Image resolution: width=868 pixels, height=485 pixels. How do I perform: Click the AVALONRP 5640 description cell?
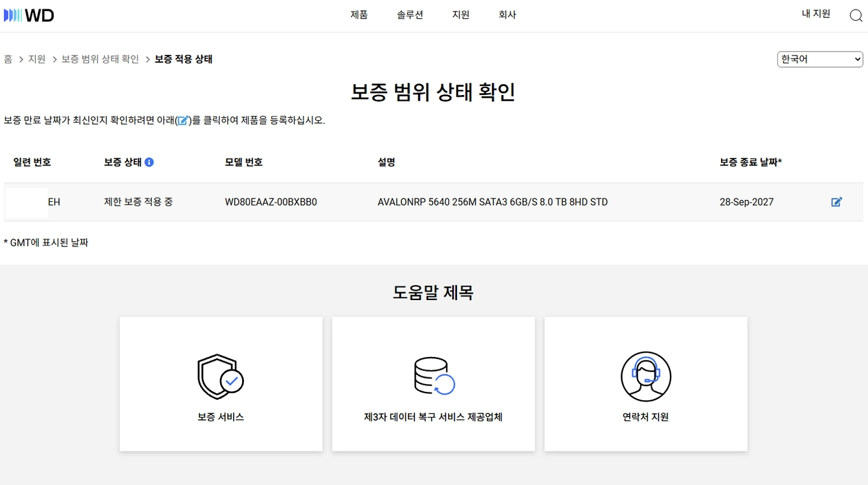click(493, 202)
